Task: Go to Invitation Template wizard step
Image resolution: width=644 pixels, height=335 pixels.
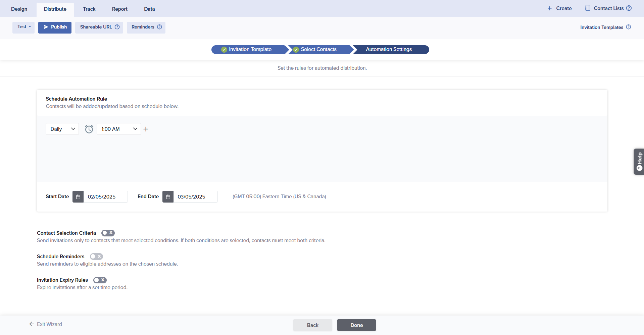Action: pyautogui.click(x=250, y=50)
